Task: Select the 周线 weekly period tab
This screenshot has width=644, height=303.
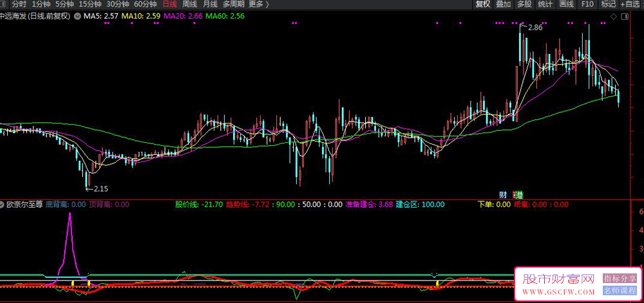Action: coord(190,5)
